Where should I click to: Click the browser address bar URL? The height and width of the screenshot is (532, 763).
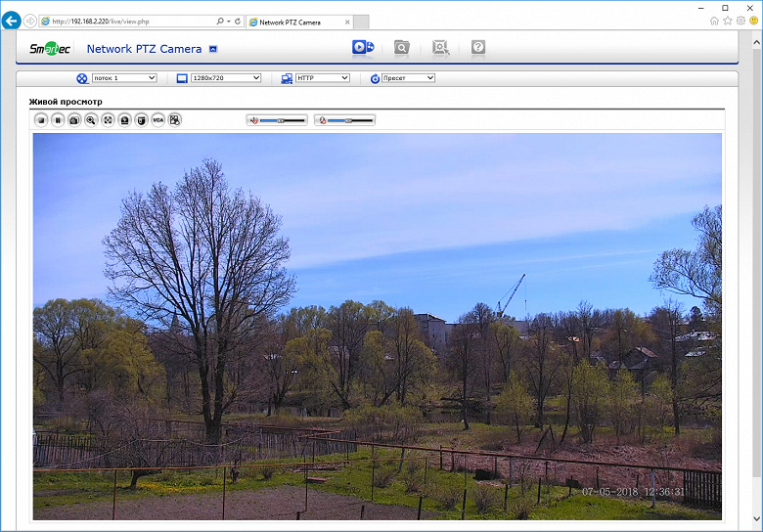point(101,22)
